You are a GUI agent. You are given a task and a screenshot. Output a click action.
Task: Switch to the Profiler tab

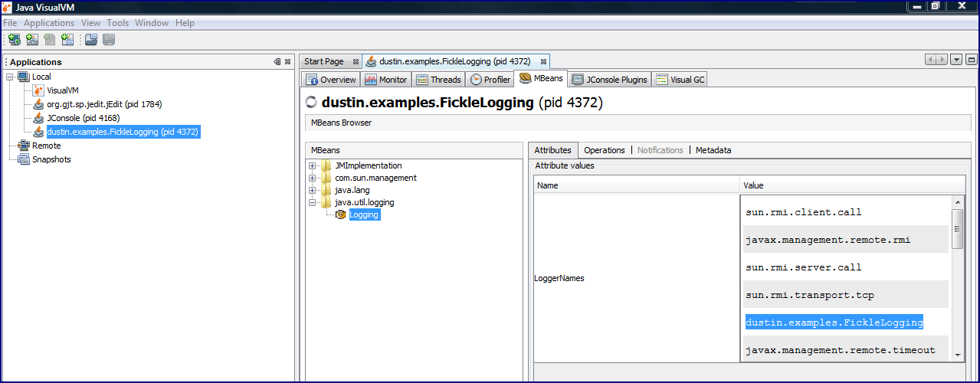click(490, 80)
